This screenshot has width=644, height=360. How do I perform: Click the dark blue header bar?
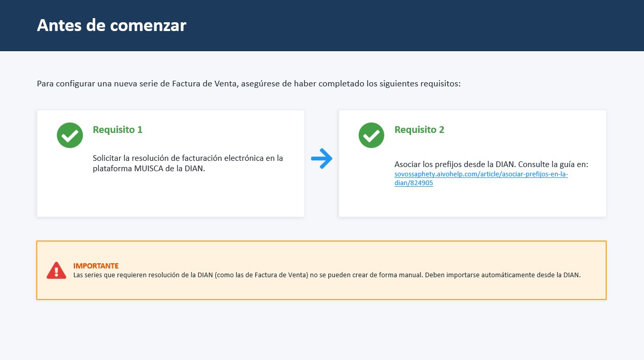coord(322,25)
